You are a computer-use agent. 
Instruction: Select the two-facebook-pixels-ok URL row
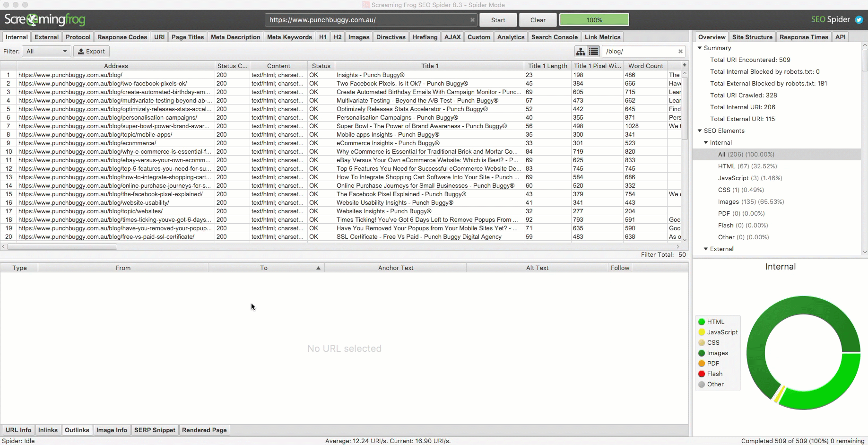pos(340,83)
